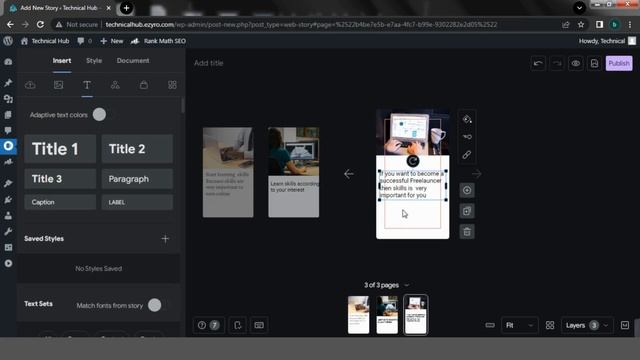The image size is (640, 360).
Task: Click the browser address bar
Action: 301,24
